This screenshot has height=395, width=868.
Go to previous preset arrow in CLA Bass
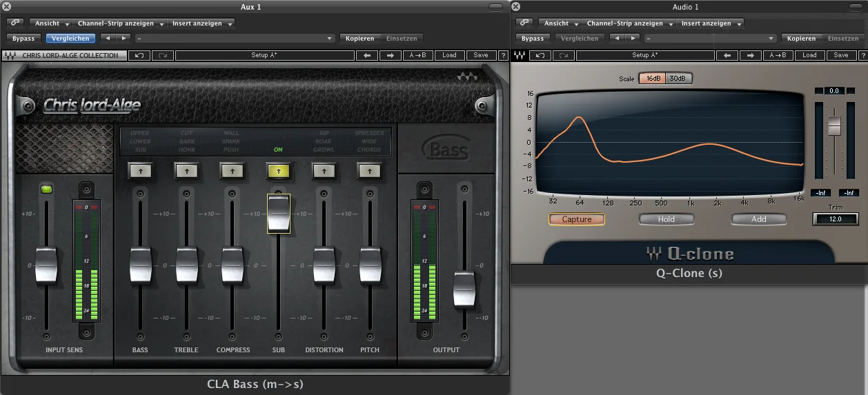(367, 55)
